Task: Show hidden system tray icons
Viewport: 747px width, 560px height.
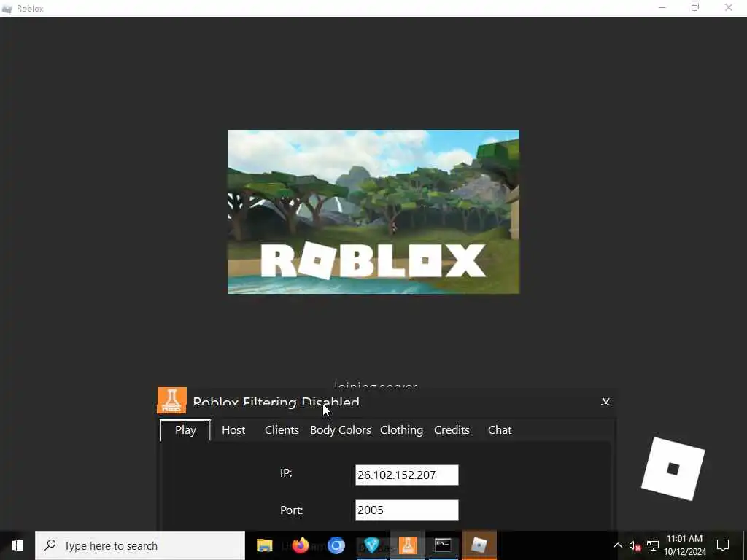Action: (x=617, y=545)
